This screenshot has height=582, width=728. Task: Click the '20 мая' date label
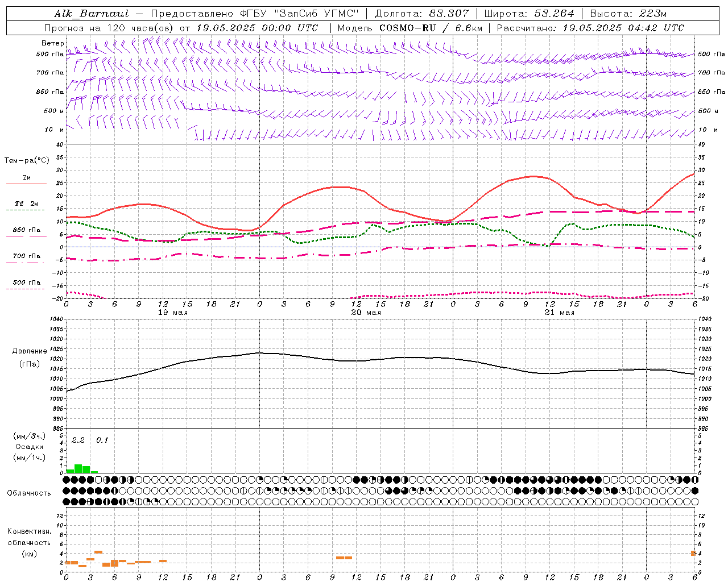pyautogui.click(x=366, y=313)
